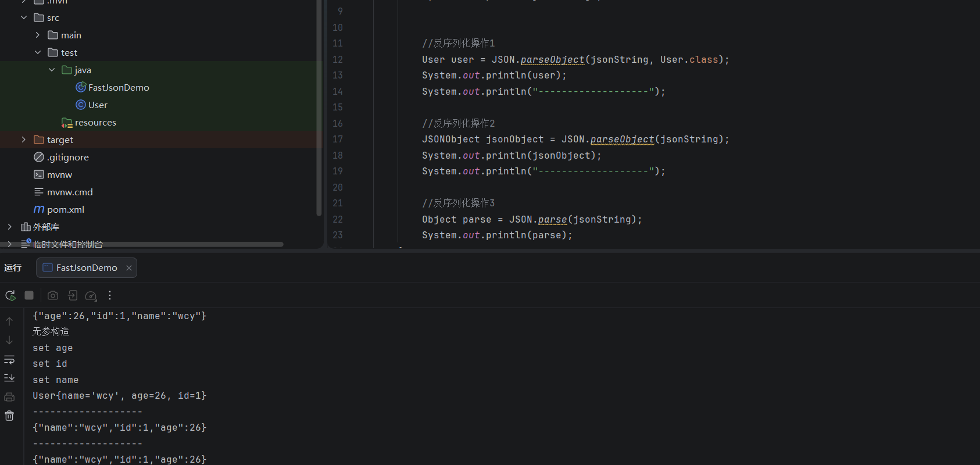
Task: Click the project tree vertical scrollbar
Action: click(319, 108)
